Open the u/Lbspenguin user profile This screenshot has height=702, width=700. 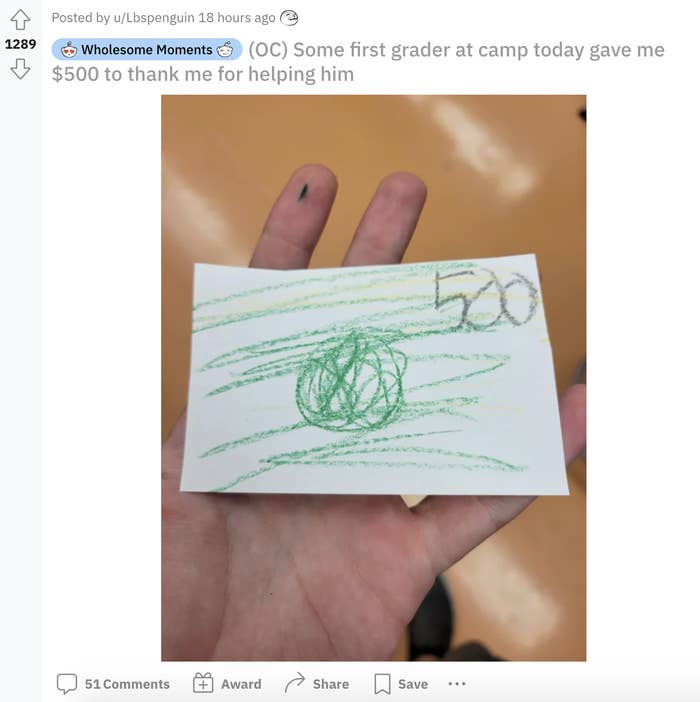tap(154, 18)
